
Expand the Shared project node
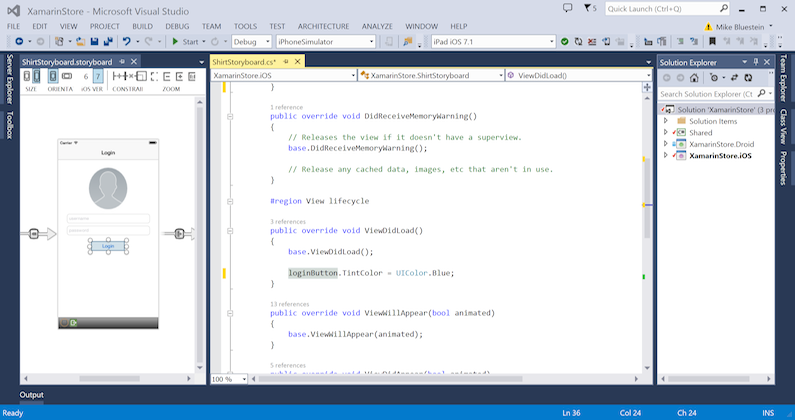pyautogui.click(x=666, y=132)
